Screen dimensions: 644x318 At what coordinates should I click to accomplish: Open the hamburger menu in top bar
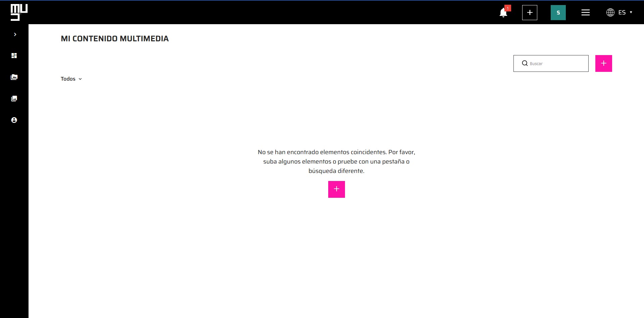(586, 12)
